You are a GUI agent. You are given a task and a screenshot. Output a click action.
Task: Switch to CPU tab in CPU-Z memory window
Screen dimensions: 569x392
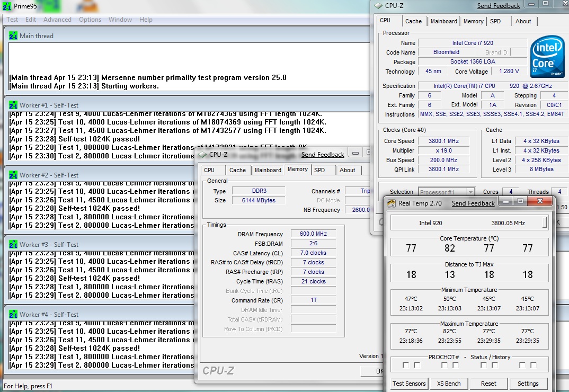tap(209, 170)
